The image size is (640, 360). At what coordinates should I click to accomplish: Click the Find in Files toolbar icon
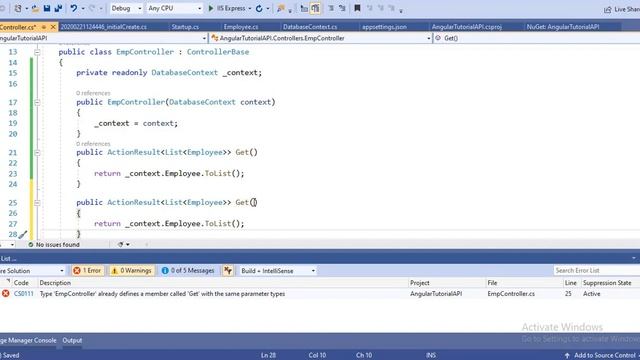[281, 8]
